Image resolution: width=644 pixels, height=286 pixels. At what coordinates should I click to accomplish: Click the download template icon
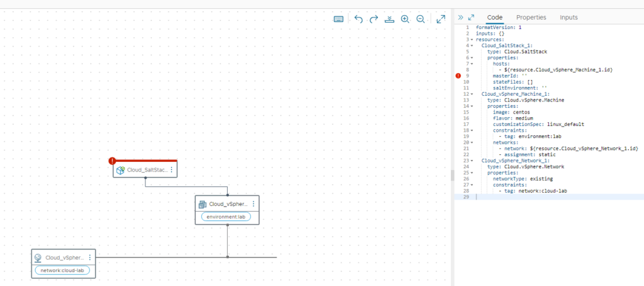pos(389,20)
